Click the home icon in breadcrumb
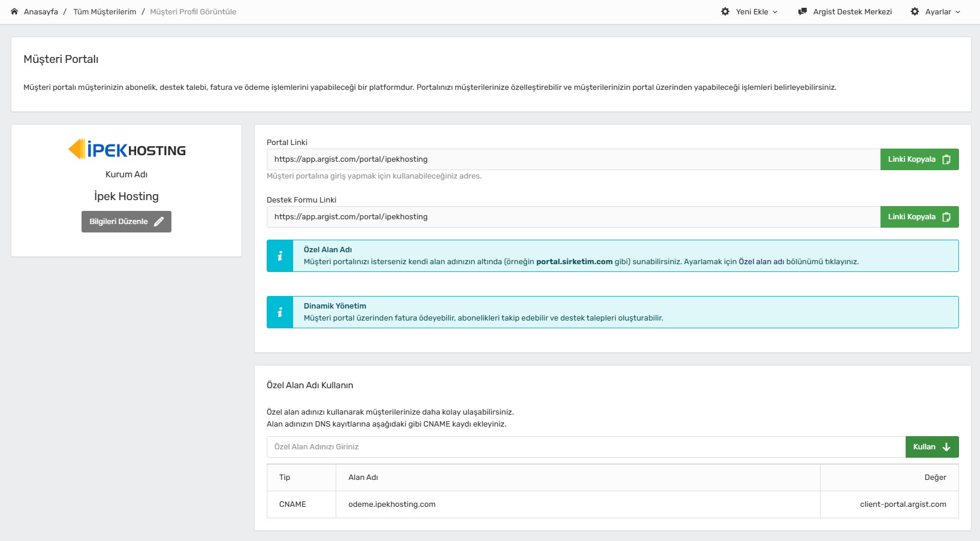 (14, 11)
